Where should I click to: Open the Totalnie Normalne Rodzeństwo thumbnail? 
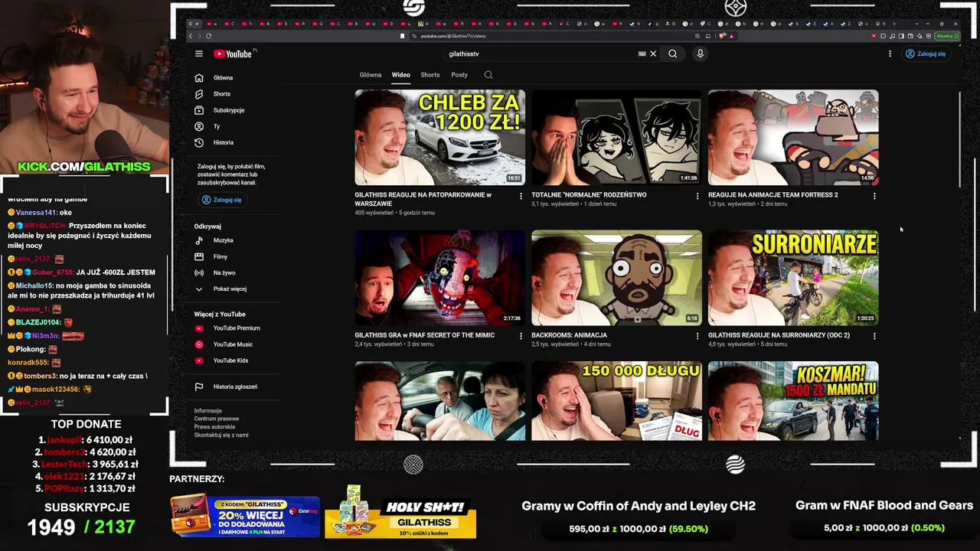click(616, 138)
